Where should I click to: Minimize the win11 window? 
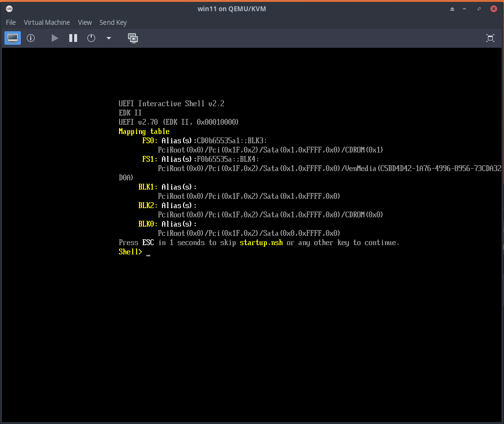tap(464, 9)
